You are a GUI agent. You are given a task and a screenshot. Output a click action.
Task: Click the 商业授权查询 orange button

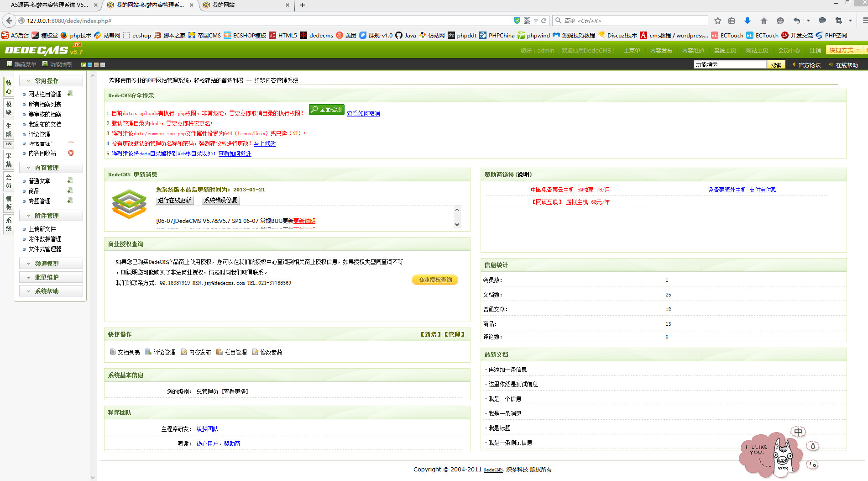click(435, 280)
